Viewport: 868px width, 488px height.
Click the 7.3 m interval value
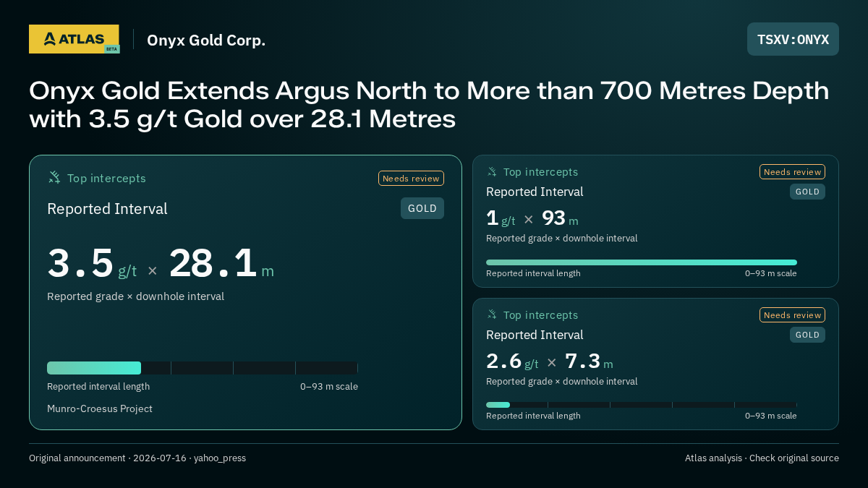[589, 361]
